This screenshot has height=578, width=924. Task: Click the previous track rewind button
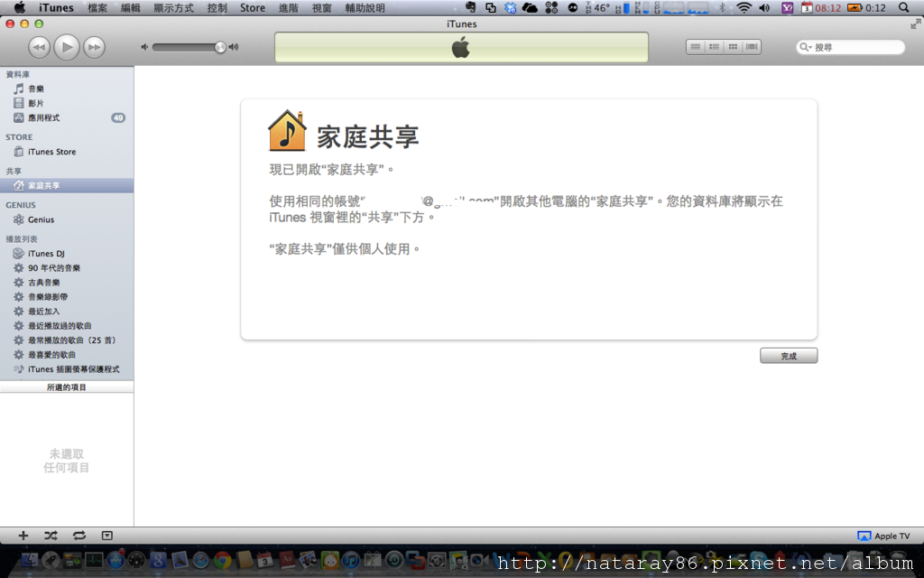tap(39, 47)
